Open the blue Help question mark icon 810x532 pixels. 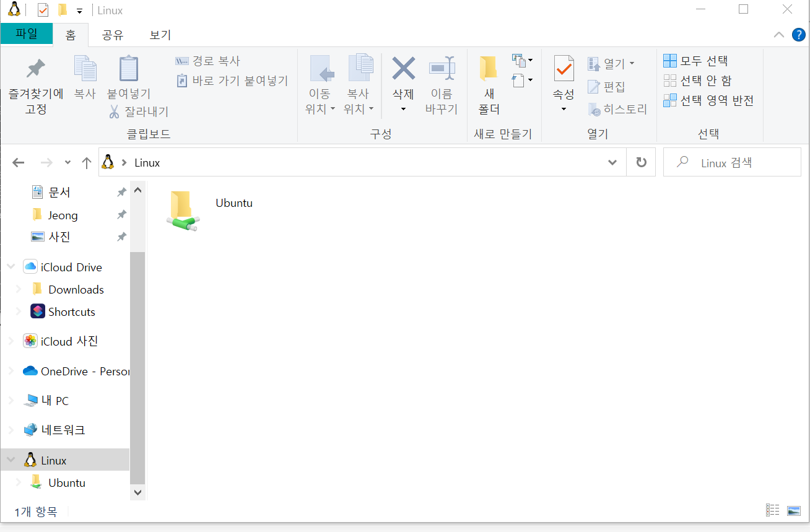(x=799, y=35)
